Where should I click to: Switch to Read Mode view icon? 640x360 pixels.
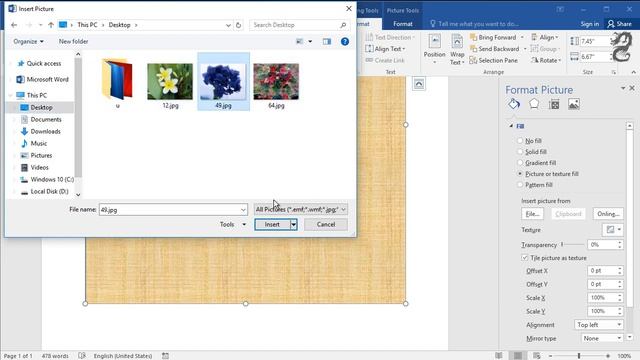pos(499,356)
